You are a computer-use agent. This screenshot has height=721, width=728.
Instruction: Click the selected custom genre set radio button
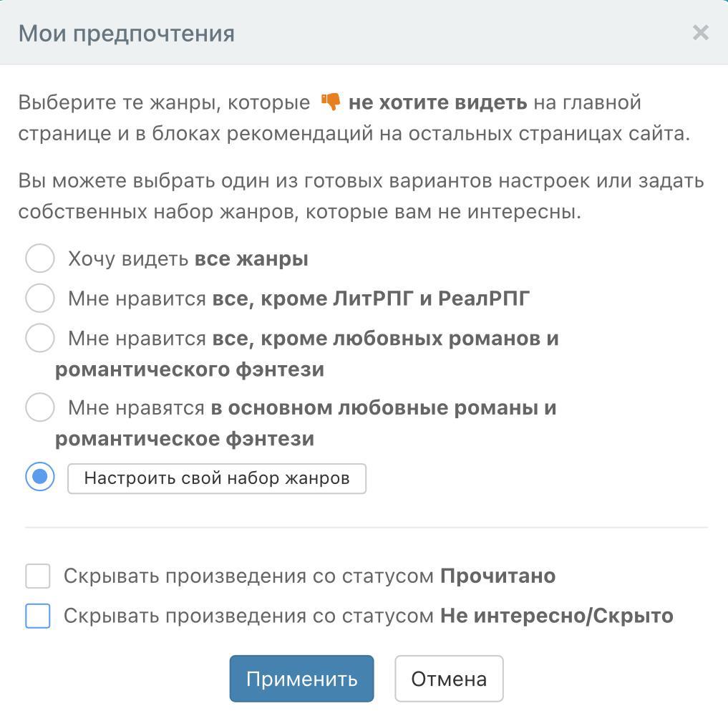[x=40, y=477]
